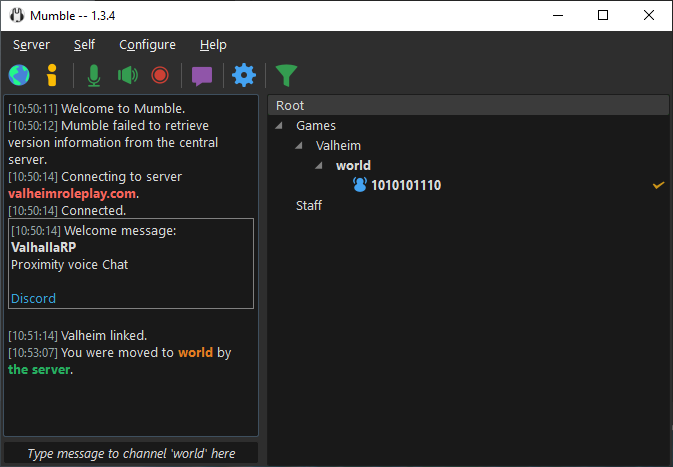The width and height of the screenshot is (673, 467).
Task: Open the Discord link in welcome message
Action: [x=33, y=298]
